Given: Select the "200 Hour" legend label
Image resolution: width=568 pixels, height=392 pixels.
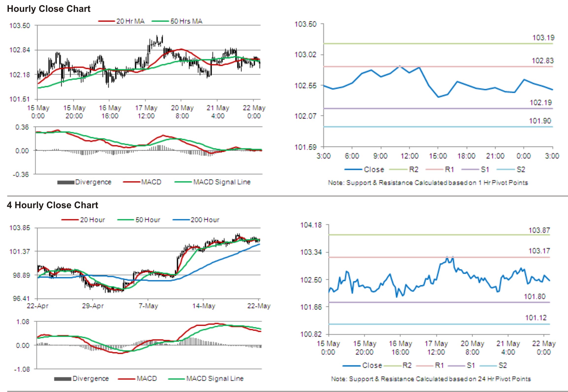Looking at the screenshot, I should [x=205, y=220].
